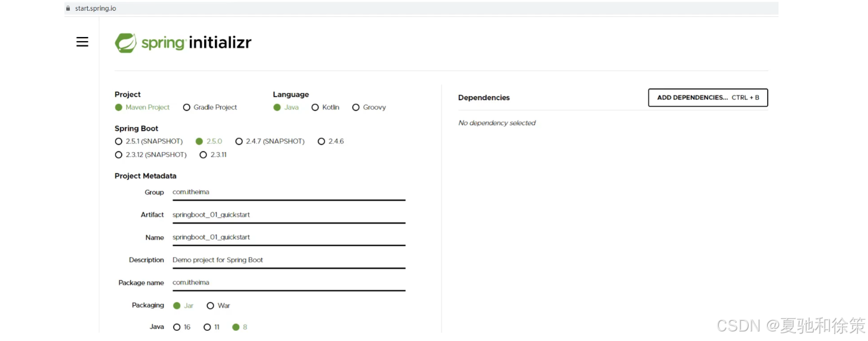Open the hamburger menu icon
The height and width of the screenshot is (341, 868).
coord(82,42)
